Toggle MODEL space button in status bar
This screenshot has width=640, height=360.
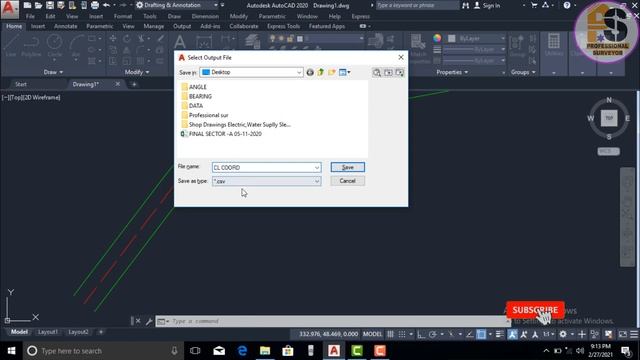[372, 334]
